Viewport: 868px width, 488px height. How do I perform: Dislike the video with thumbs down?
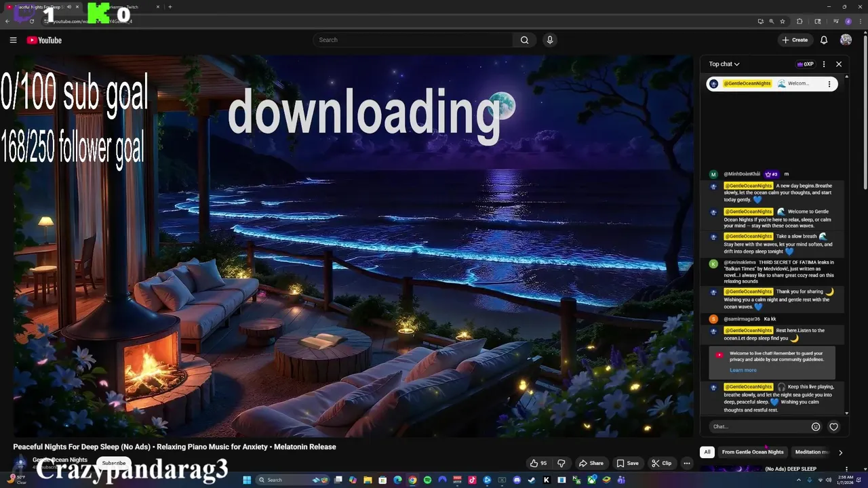(561, 464)
